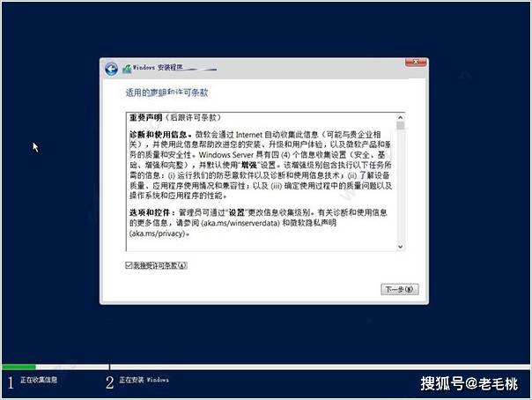Click the 选项和控件 bold paragraph title
The image size is (532, 400).
[x=150, y=212]
